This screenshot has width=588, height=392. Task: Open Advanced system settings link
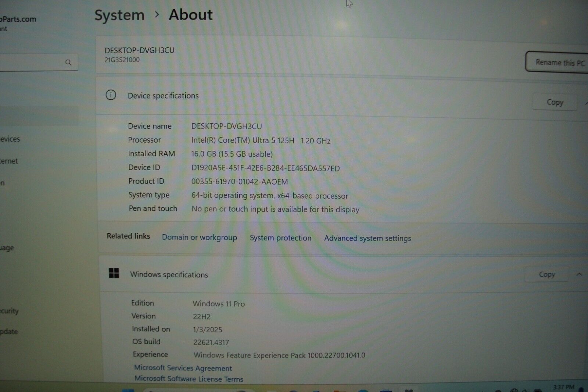pyautogui.click(x=367, y=238)
